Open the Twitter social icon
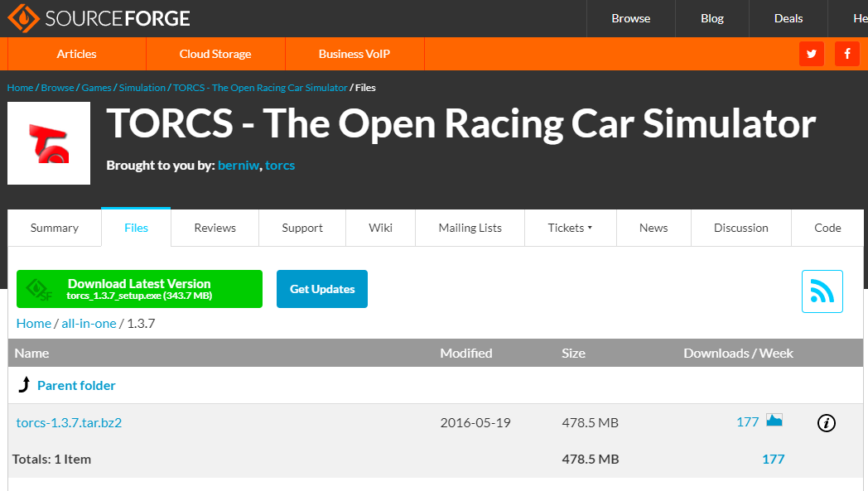 click(812, 54)
